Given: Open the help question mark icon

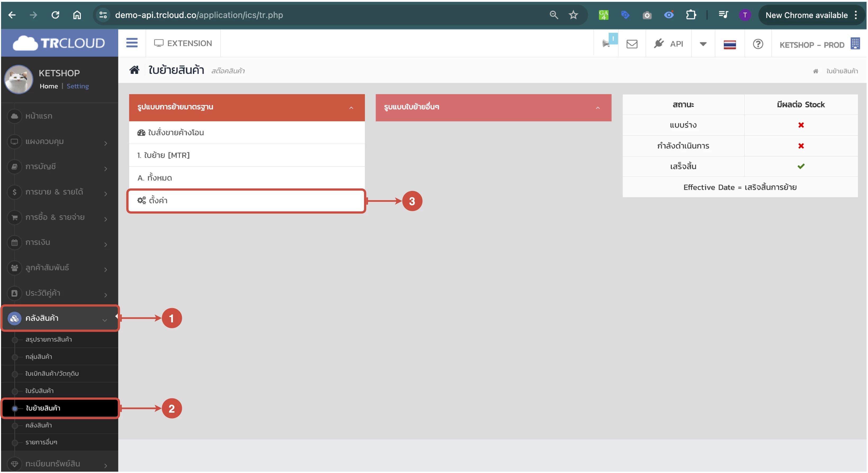Looking at the screenshot, I should pyautogui.click(x=758, y=44).
